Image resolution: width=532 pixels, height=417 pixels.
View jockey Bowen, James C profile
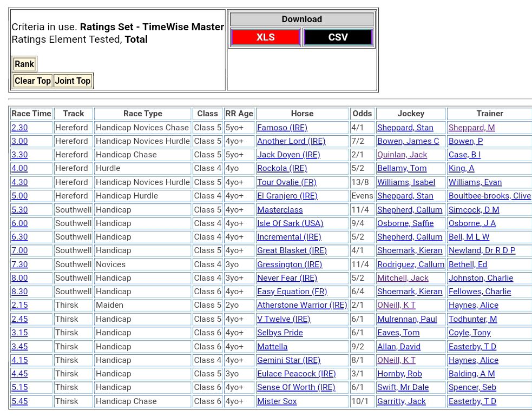[408, 141]
